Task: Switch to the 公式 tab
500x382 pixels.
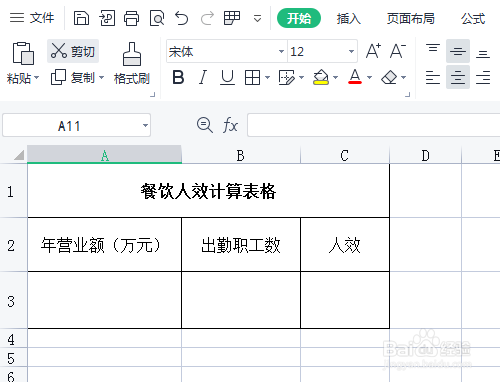Action: (473, 18)
